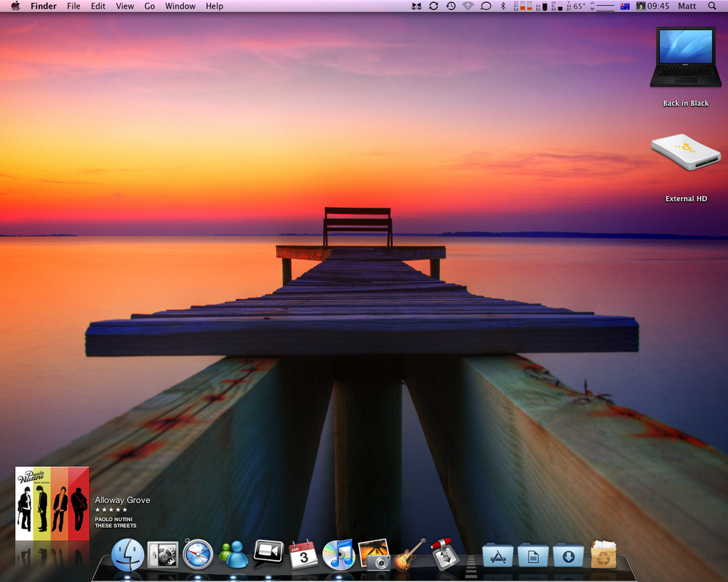The height and width of the screenshot is (582, 728).
Task: Open the Bluetooth status menu
Action: 503,6
